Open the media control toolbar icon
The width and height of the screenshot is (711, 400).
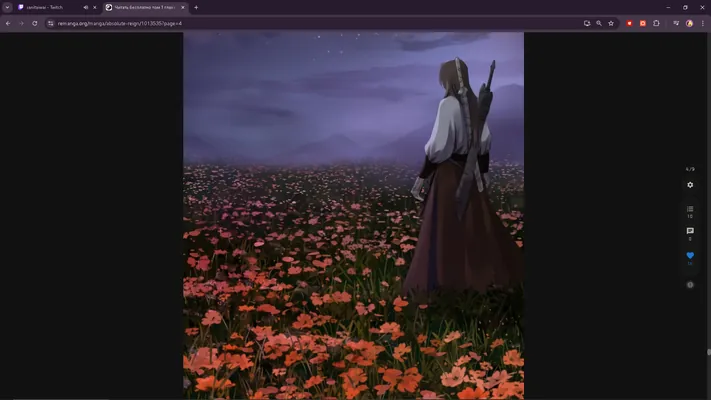click(x=676, y=23)
